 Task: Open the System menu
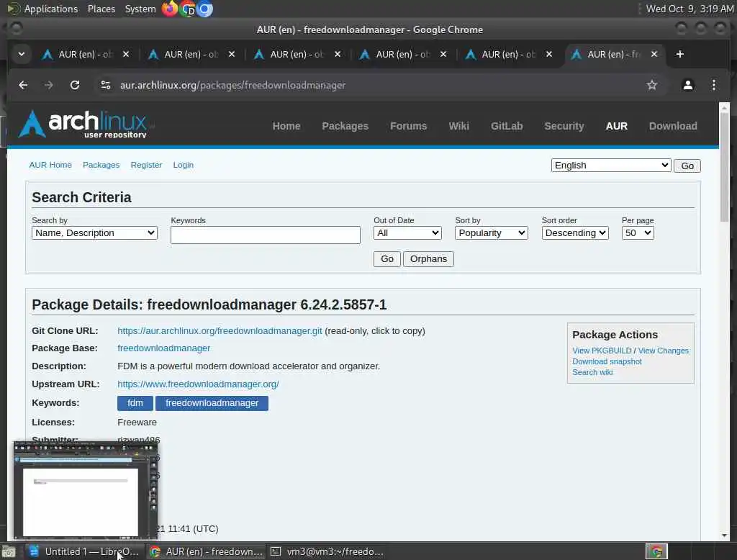[140, 9]
